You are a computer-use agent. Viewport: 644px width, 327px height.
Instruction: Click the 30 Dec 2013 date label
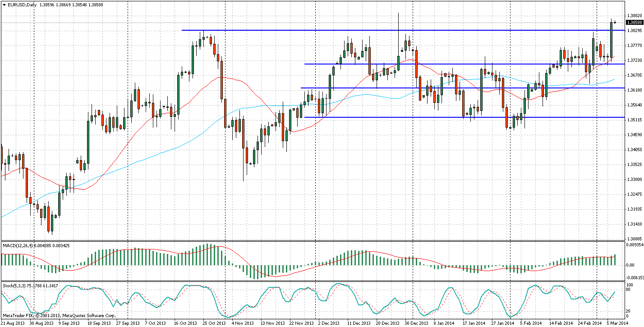[414, 323]
